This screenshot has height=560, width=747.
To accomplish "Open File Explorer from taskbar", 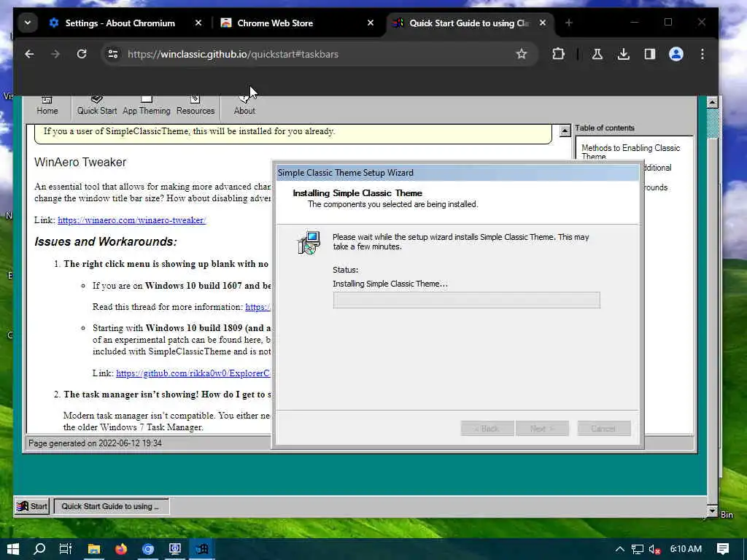I will (94, 549).
